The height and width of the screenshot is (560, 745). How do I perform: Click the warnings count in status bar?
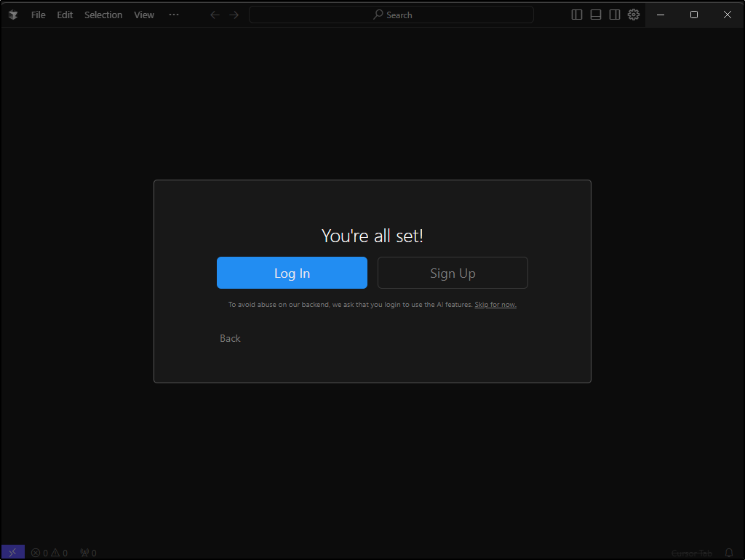(x=60, y=553)
